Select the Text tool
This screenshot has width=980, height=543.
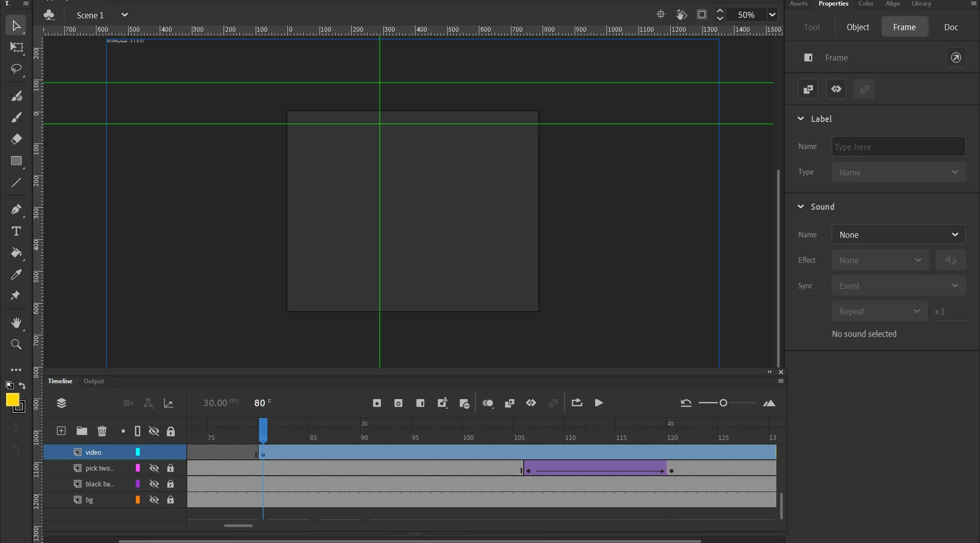click(16, 231)
